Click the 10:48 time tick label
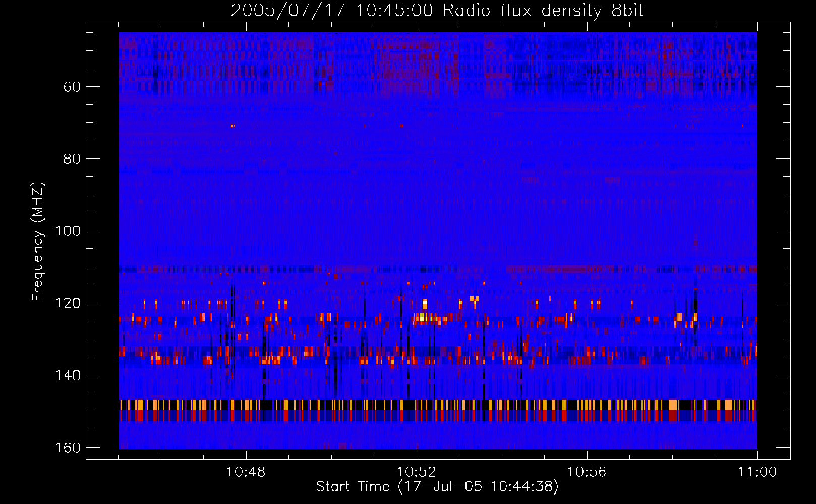 [246, 472]
